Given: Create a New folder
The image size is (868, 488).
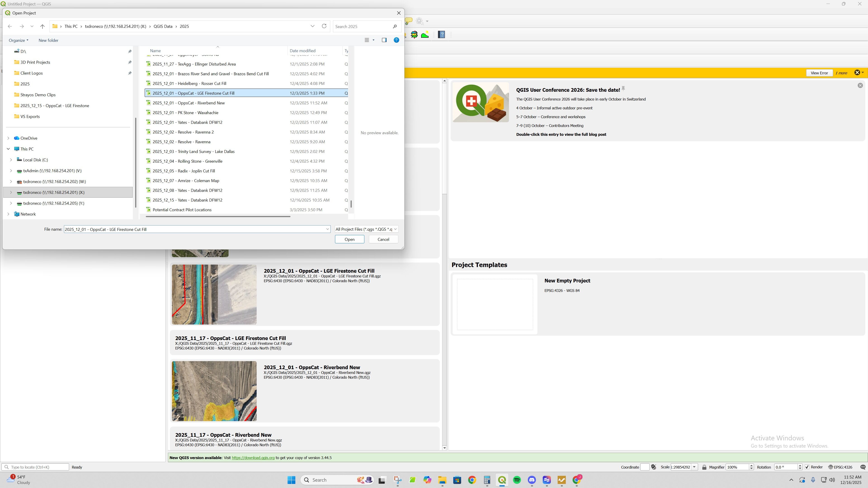Looking at the screenshot, I should (49, 40).
